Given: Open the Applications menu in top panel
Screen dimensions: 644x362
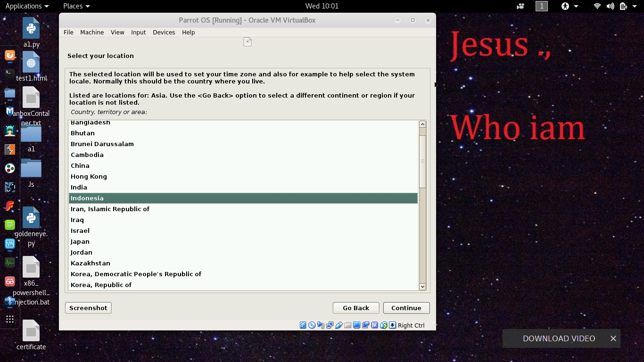Looking at the screenshot, I should click(x=27, y=6).
